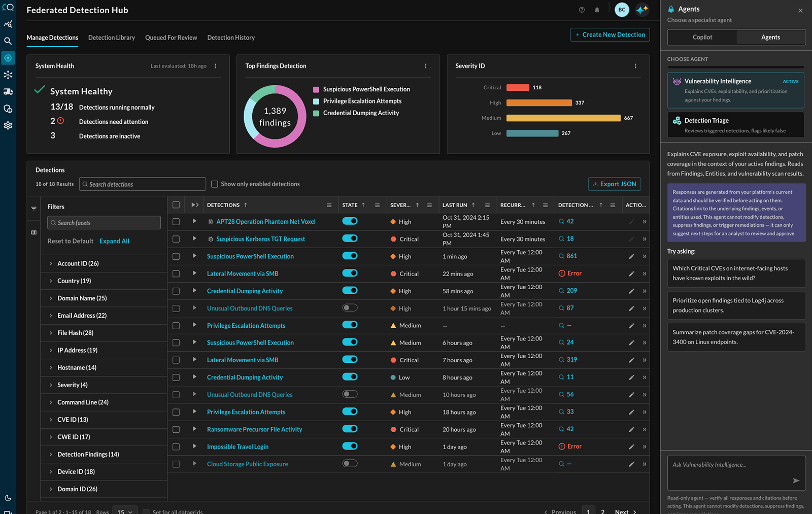Select the Suspicious Kerberos TGT Request checkbox

tap(176, 239)
